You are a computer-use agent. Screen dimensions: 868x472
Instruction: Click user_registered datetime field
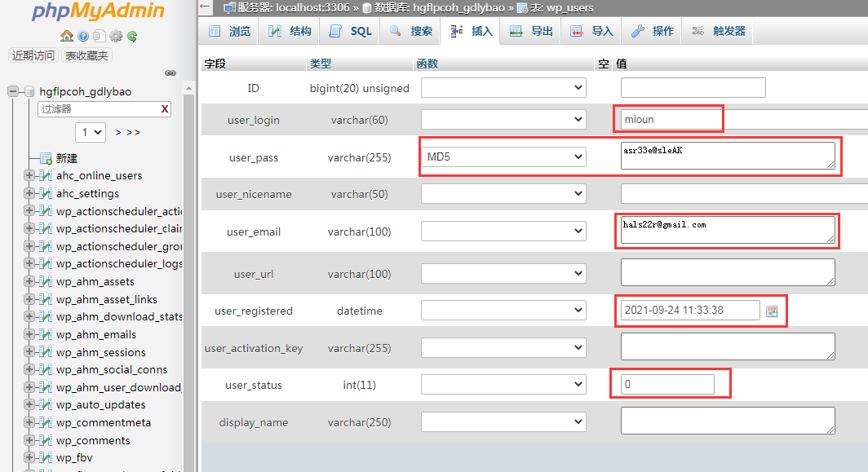pyautogui.click(x=690, y=311)
